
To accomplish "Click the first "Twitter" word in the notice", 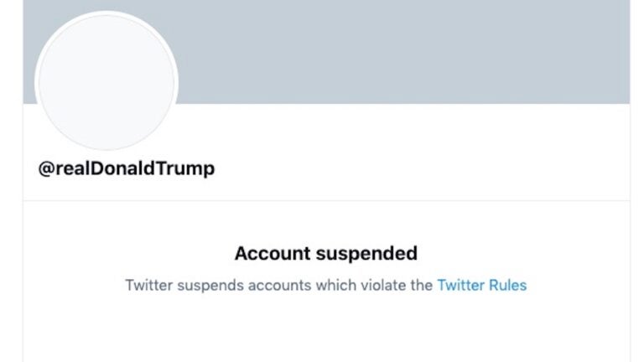I will point(148,285).
